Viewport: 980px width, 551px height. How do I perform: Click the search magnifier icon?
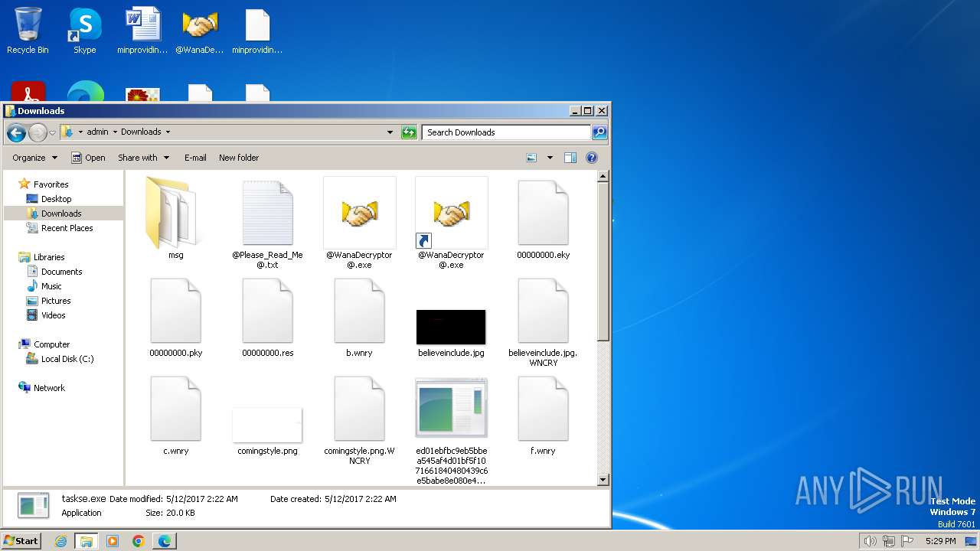pos(599,132)
